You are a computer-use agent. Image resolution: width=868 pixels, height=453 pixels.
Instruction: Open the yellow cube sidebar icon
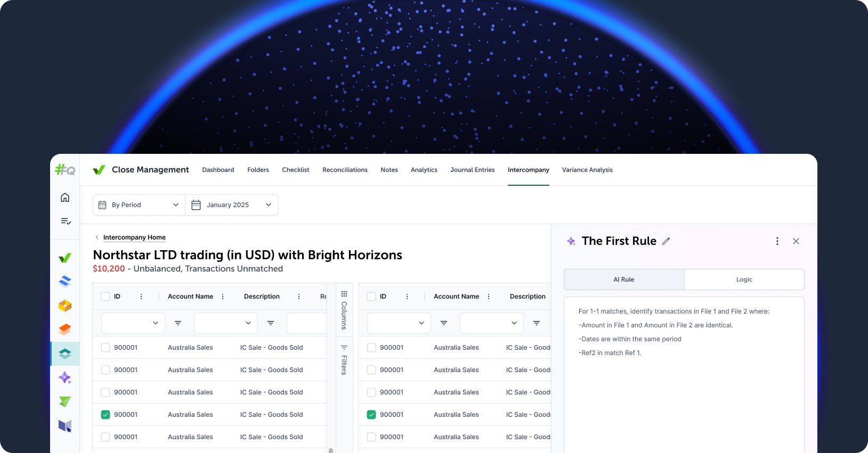point(65,306)
